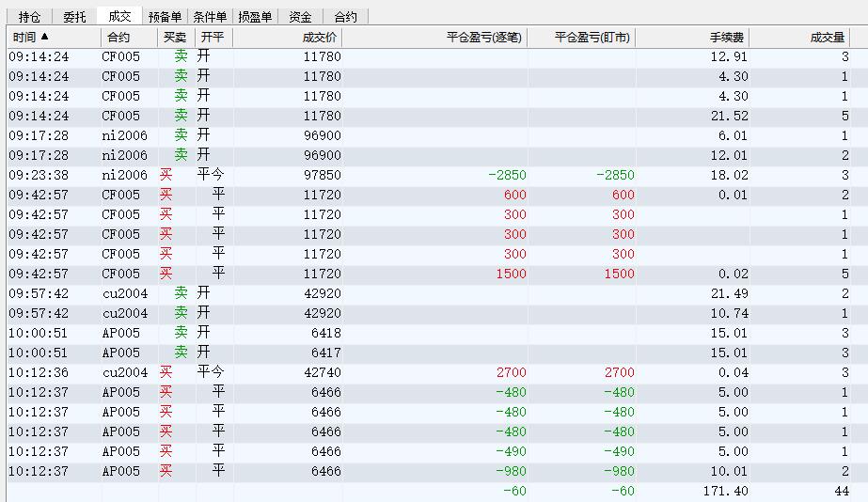
Task: Sort by the 时间 column header
Action: pyautogui.click(x=54, y=37)
